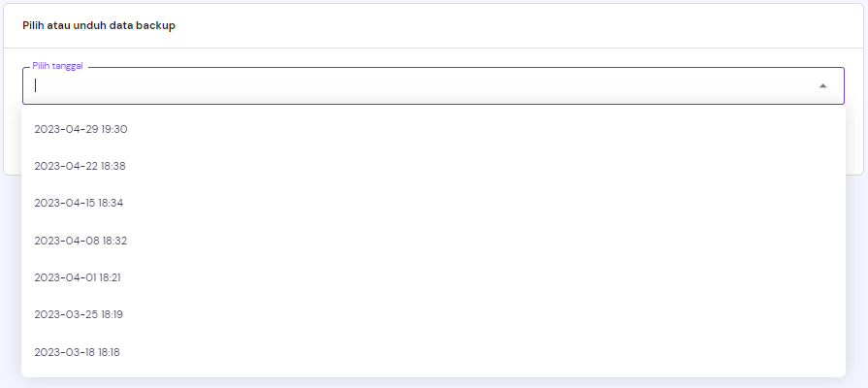
Task: Select backup date 2023-04-29 19:30
Action: point(80,129)
